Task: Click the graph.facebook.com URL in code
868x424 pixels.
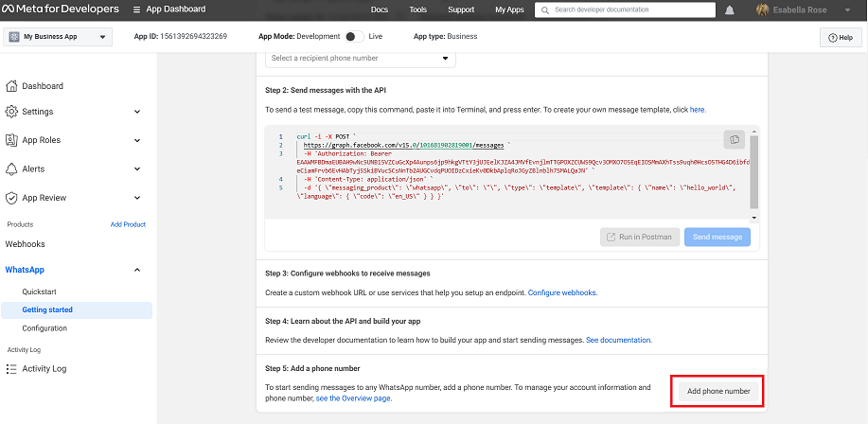Action: click(403, 145)
